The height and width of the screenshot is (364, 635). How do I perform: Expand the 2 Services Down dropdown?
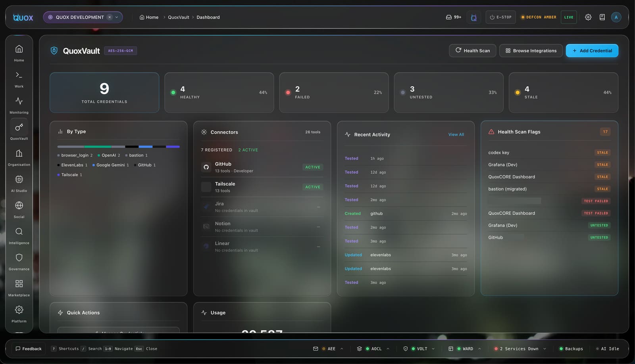(545, 349)
